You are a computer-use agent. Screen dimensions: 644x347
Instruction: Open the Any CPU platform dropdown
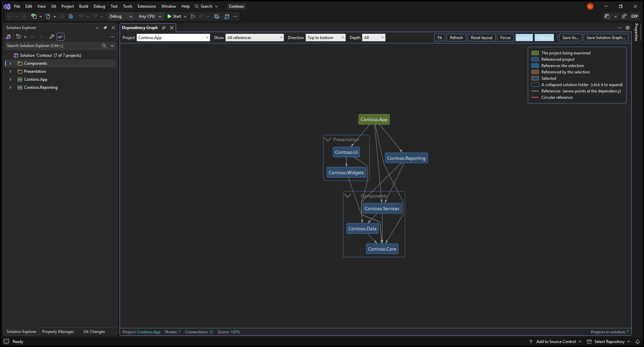(x=150, y=16)
